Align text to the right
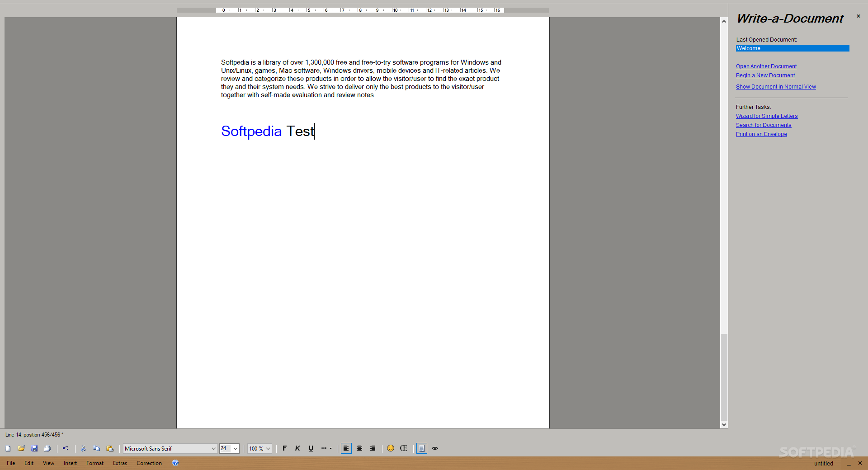Image resolution: width=868 pixels, height=470 pixels. [373, 448]
